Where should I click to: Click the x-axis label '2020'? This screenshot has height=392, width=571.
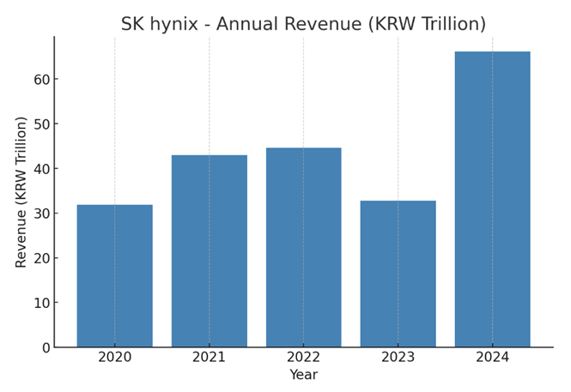click(115, 357)
